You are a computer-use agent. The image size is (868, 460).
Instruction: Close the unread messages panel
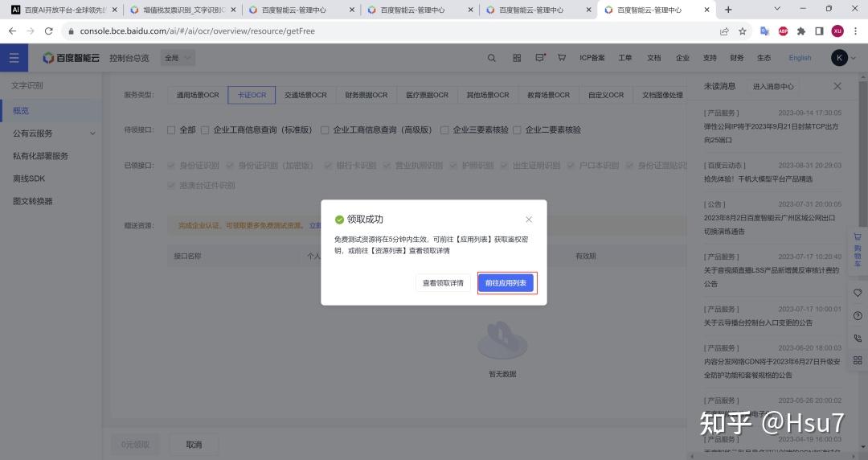tap(837, 86)
